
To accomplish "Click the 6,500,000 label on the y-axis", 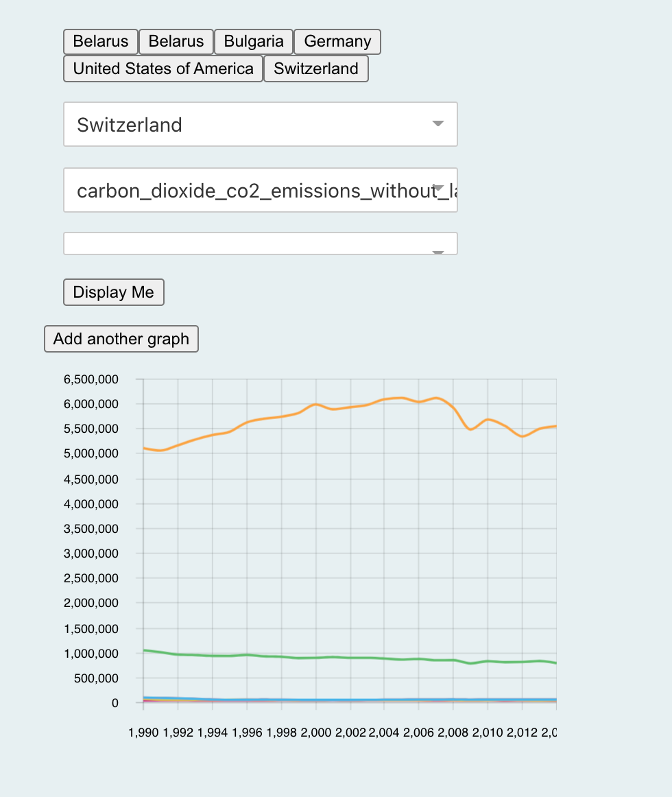I will pyautogui.click(x=90, y=379).
